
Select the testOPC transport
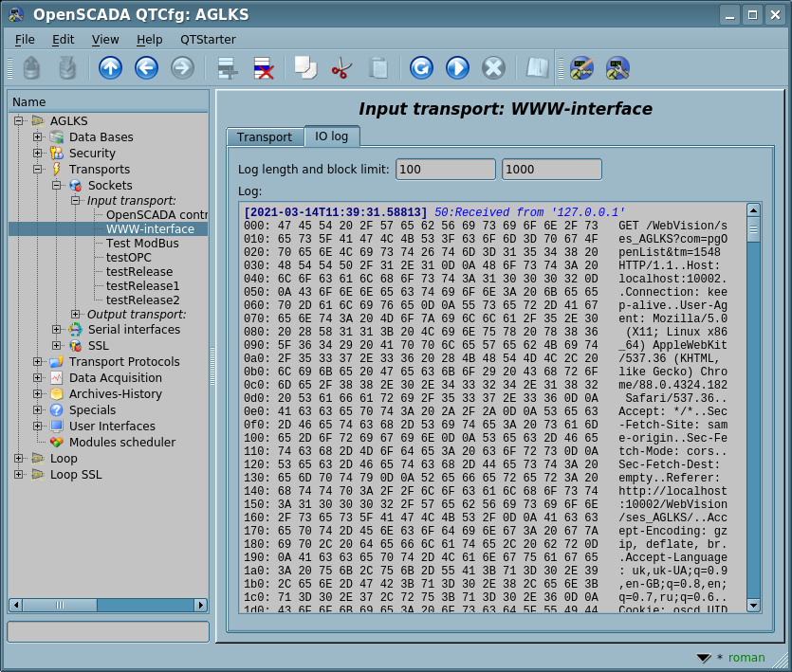point(128,258)
